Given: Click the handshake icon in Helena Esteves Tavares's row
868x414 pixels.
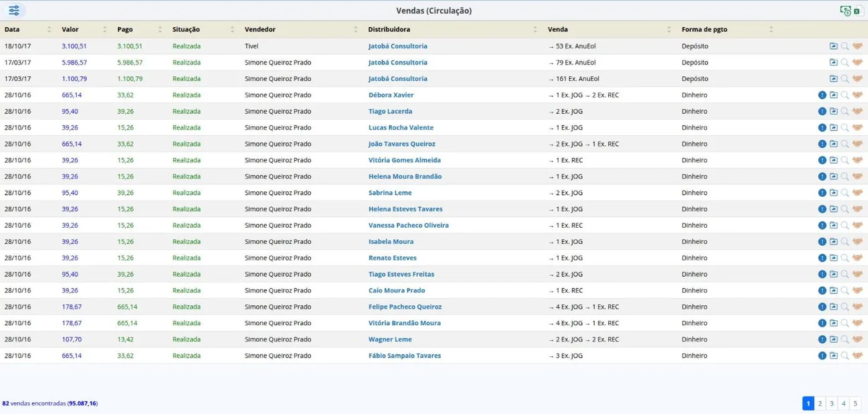Looking at the screenshot, I should [857, 209].
